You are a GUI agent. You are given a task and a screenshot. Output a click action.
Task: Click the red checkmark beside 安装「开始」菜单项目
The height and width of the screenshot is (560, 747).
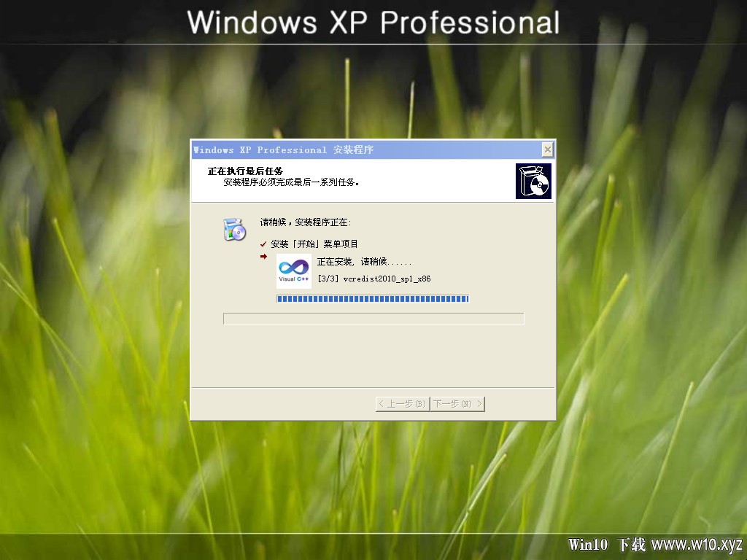coord(263,244)
